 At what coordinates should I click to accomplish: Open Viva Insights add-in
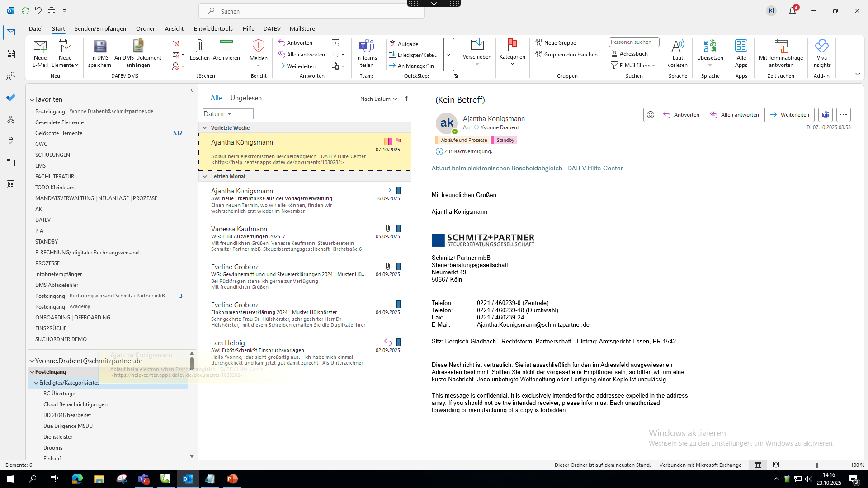[x=821, y=54]
